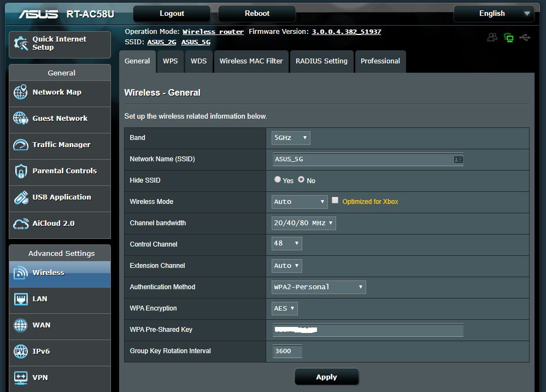Open the RADIUS Setting tab

click(322, 61)
